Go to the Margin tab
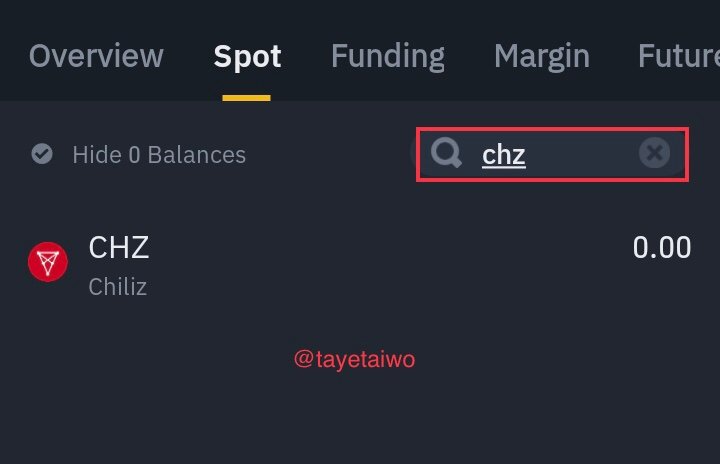Viewport: 720px width, 464px height. click(542, 57)
